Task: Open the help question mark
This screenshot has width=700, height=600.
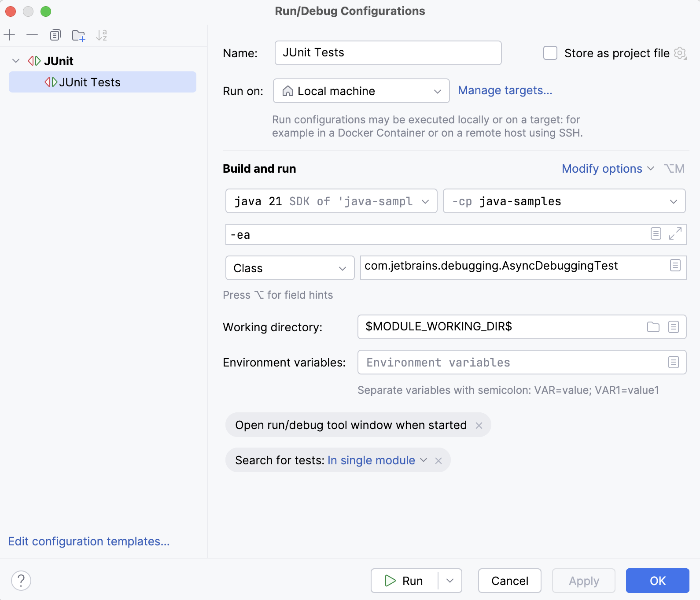Action: (21, 580)
